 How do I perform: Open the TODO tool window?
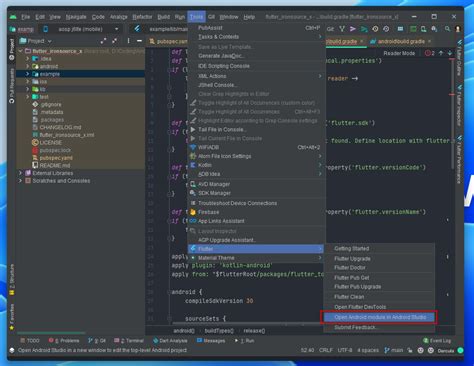tap(30, 341)
